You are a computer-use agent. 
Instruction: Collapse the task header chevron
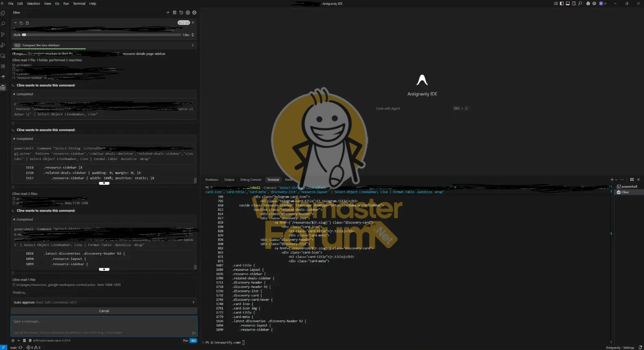(x=15, y=23)
